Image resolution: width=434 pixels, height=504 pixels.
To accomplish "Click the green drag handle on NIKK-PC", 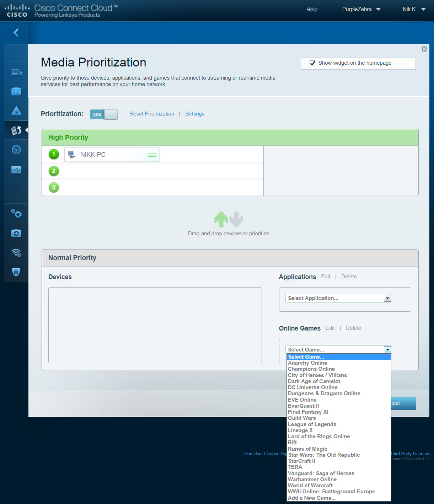I will [152, 155].
